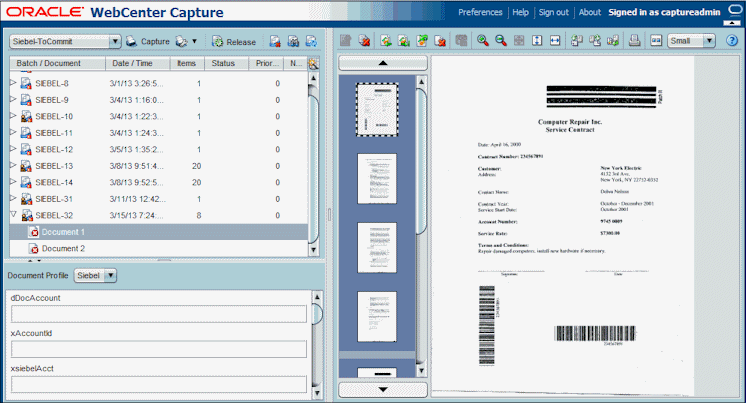Click thumbnail strip page down arrow button

[x=383, y=390]
